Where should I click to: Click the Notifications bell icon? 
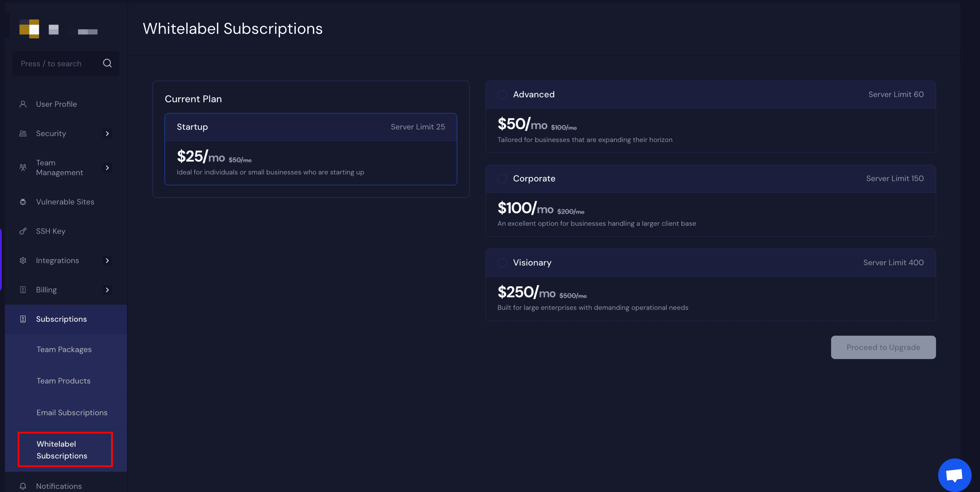point(23,486)
